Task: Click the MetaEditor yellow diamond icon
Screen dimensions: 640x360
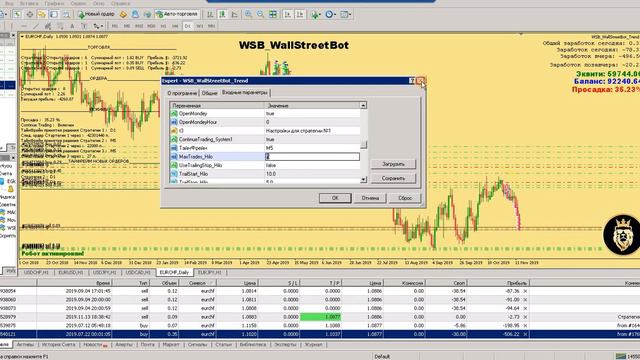Action: tap(123, 14)
